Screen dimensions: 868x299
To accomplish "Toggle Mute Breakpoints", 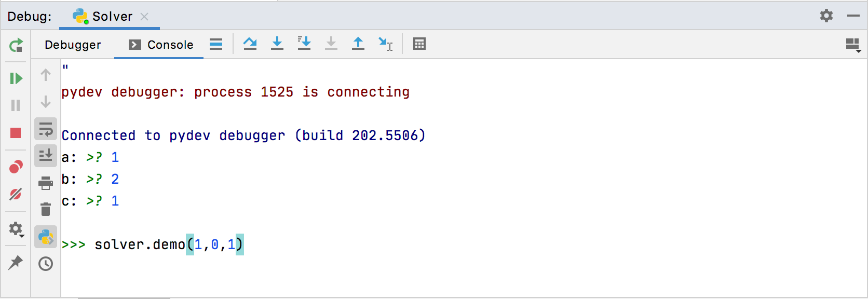I will coord(16,195).
